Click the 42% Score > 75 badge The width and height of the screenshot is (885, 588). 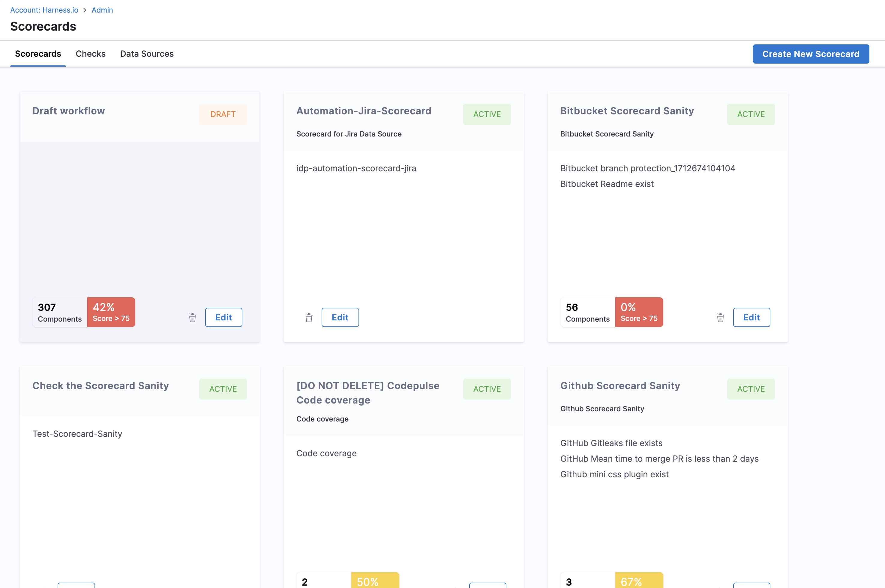(x=111, y=312)
